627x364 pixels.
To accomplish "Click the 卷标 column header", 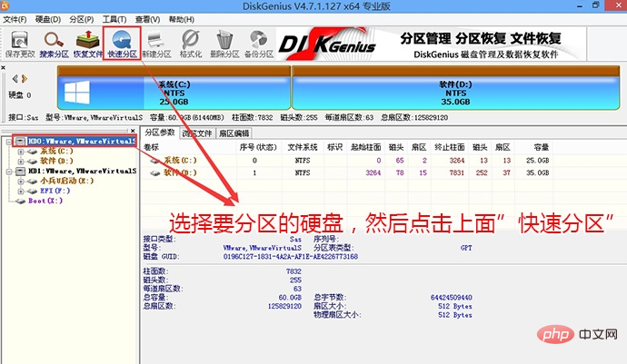I will coord(152,147).
